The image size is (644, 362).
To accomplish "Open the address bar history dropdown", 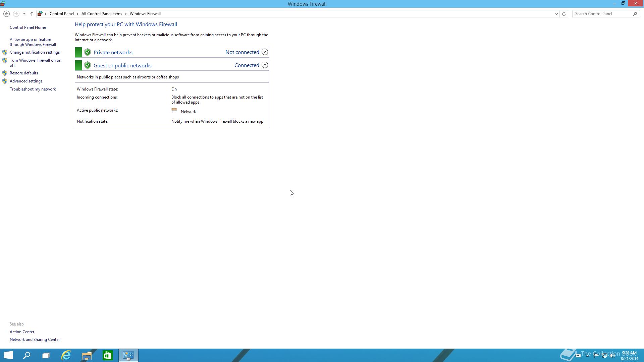I will pyautogui.click(x=556, y=14).
